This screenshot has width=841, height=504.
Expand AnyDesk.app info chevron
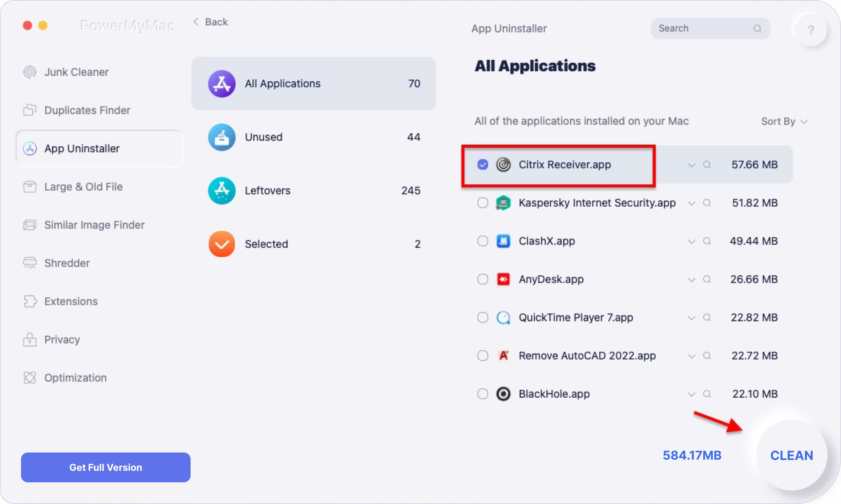point(690,279)
